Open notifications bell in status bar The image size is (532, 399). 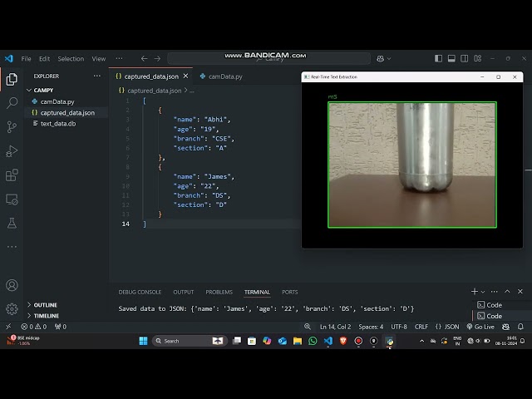[520, 327]
